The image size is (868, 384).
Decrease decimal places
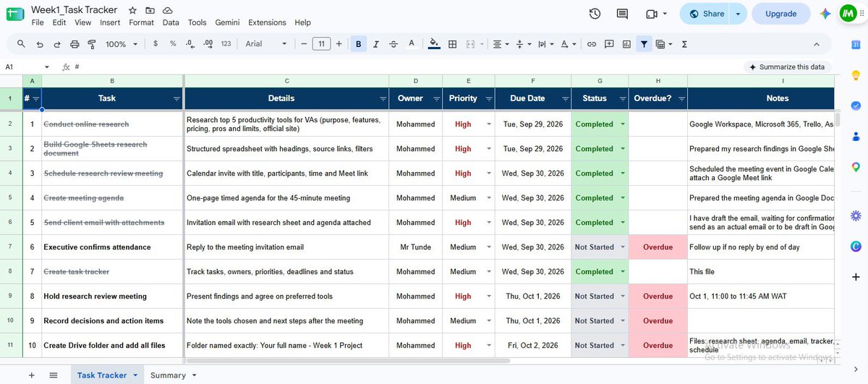point(190,44)
